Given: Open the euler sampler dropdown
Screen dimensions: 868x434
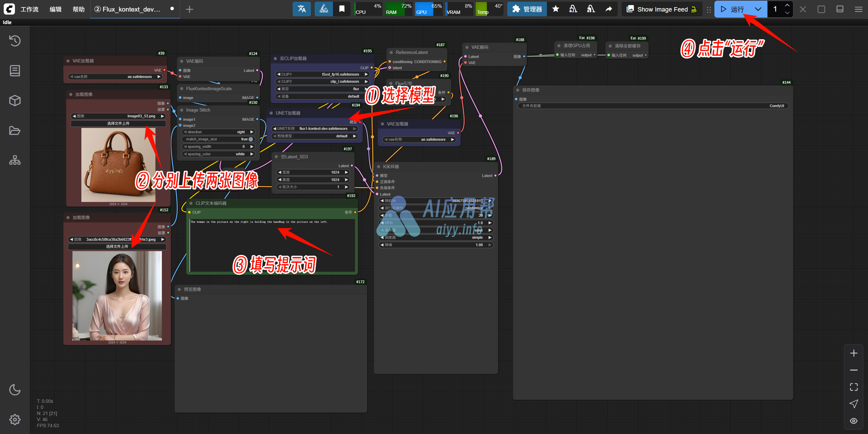Looking at the screenshot, I should pos(436,230).
